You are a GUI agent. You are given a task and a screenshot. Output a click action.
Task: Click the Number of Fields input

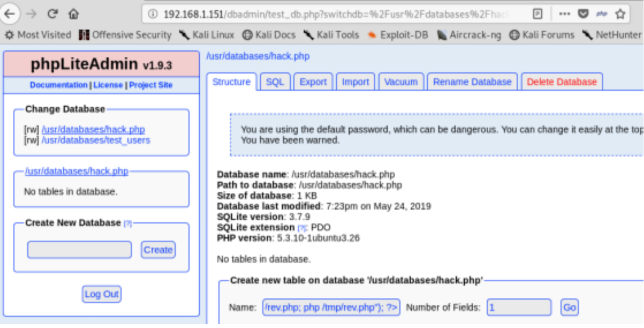[x=519, y=307]
